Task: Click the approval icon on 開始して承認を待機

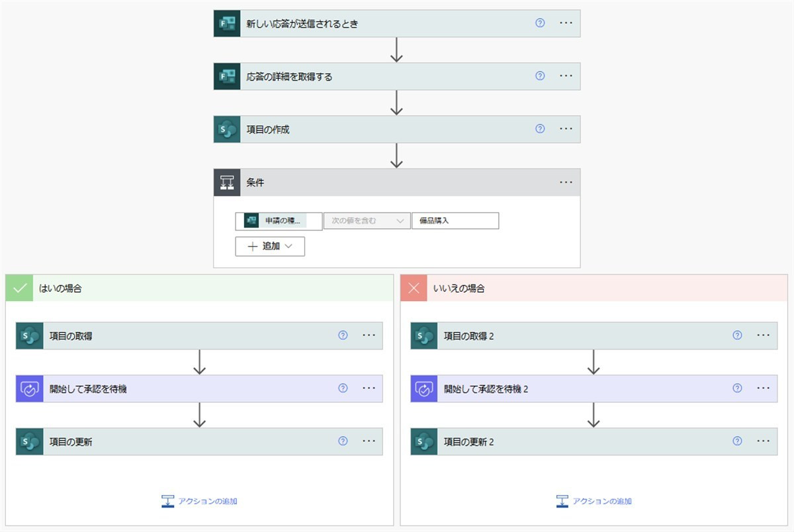Action: 29,389
